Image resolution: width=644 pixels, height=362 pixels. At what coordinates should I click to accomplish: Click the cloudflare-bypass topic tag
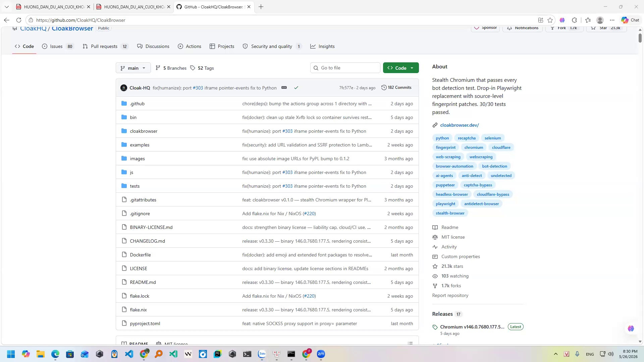point(493,194)
